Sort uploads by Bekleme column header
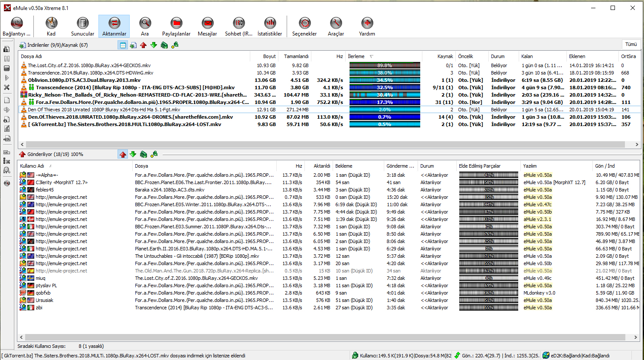Viewport: 644px width, 360px height. coord(359,166)
